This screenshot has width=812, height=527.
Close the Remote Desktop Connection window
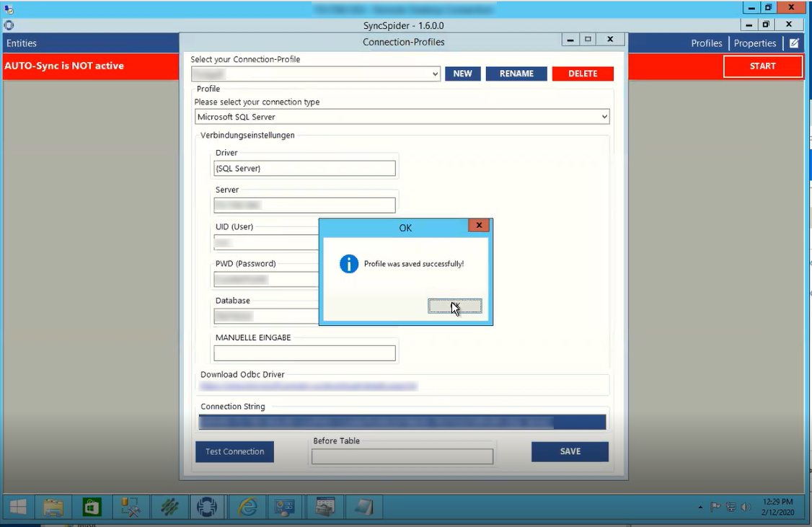pyautogui.click(x=791, y=8)
